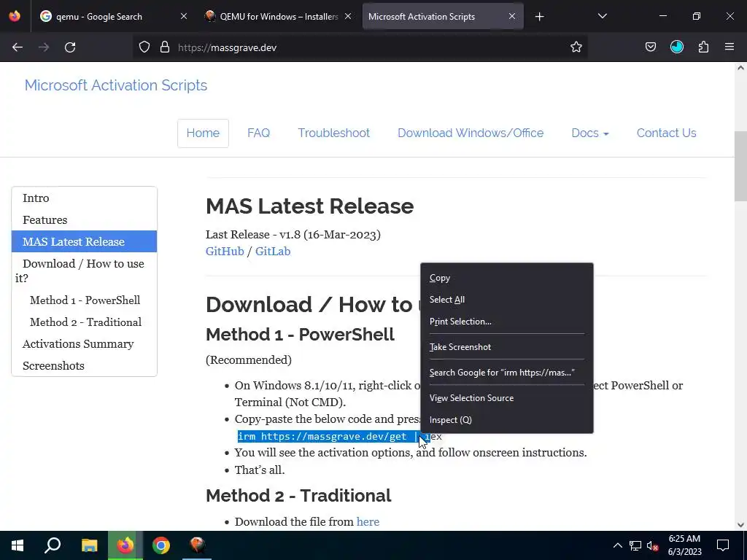Open the tracking protection shield icon

(x=144, y=47)
